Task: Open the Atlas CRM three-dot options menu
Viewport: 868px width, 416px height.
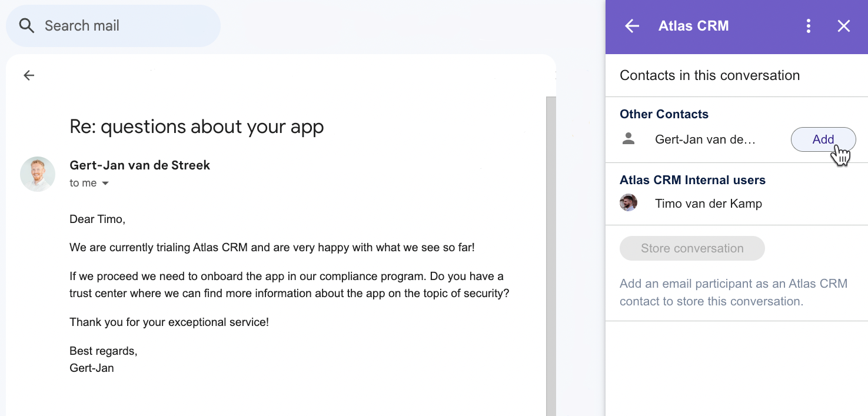Action: coord(809,26)
